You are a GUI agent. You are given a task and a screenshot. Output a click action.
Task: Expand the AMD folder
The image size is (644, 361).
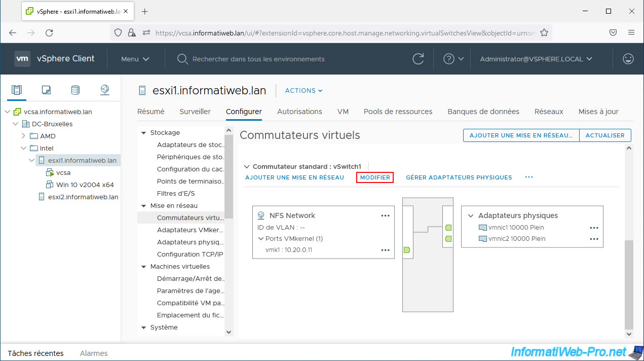pyautogui.click(x=23, y=136)
